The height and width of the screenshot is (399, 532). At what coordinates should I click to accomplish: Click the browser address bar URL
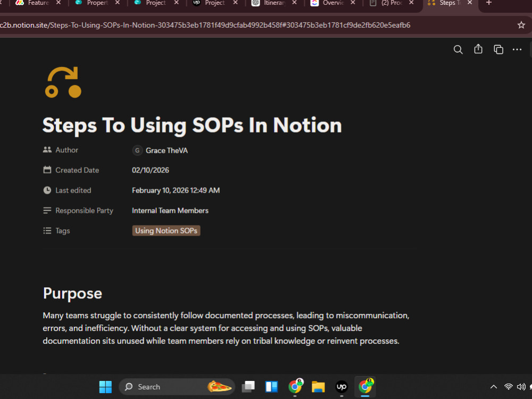205,25
